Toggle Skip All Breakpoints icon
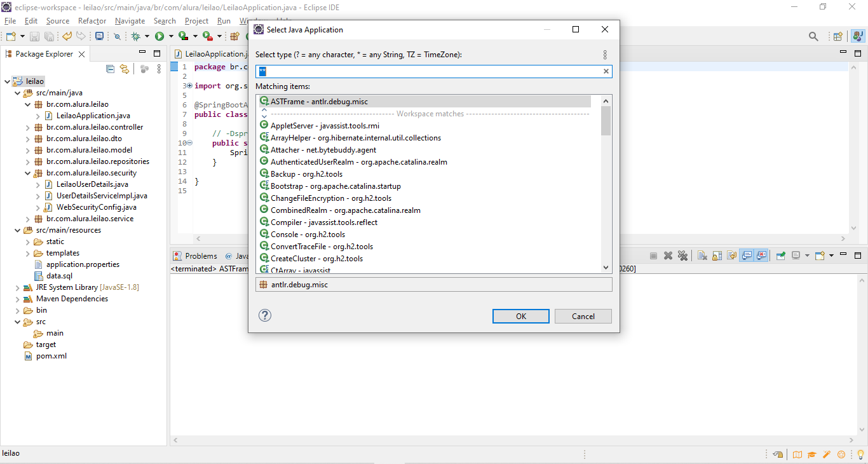The height and width of the screenshot is (464, 868). pyautogui.click(x=118, y=36)
